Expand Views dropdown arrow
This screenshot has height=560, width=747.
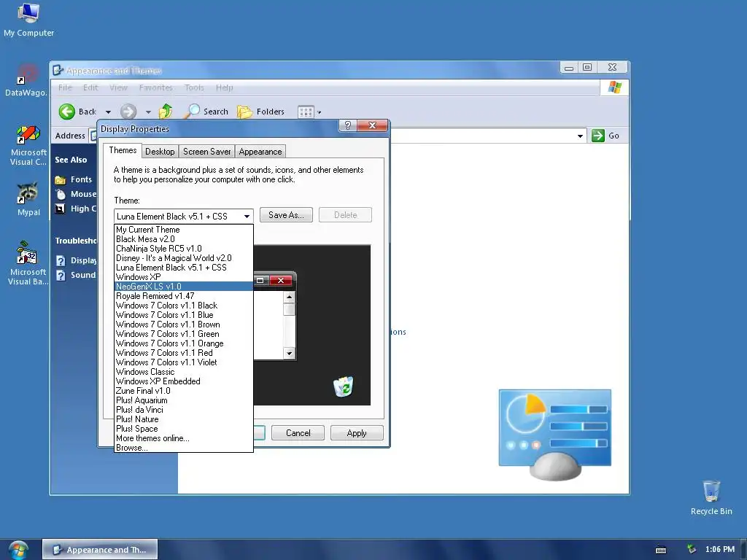click(x=320, y=112)
